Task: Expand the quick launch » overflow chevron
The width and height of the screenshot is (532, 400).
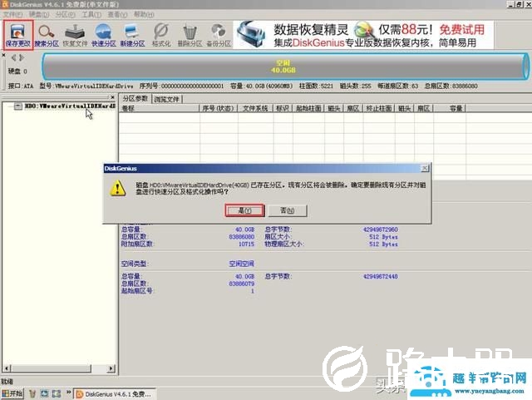Action: [x=68, y=393]
